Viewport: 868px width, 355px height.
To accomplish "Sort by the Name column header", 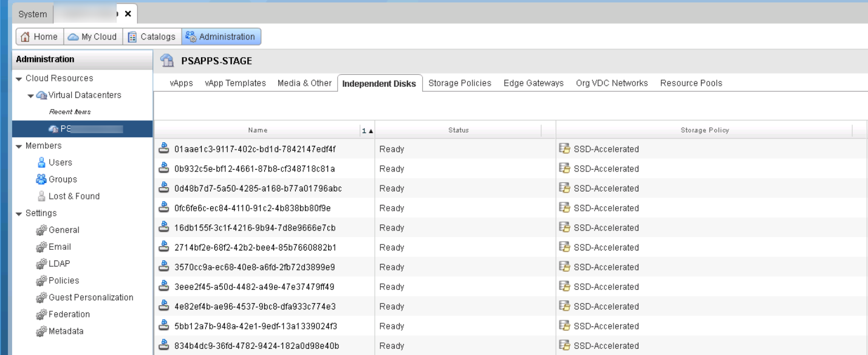I will (258, 130).
